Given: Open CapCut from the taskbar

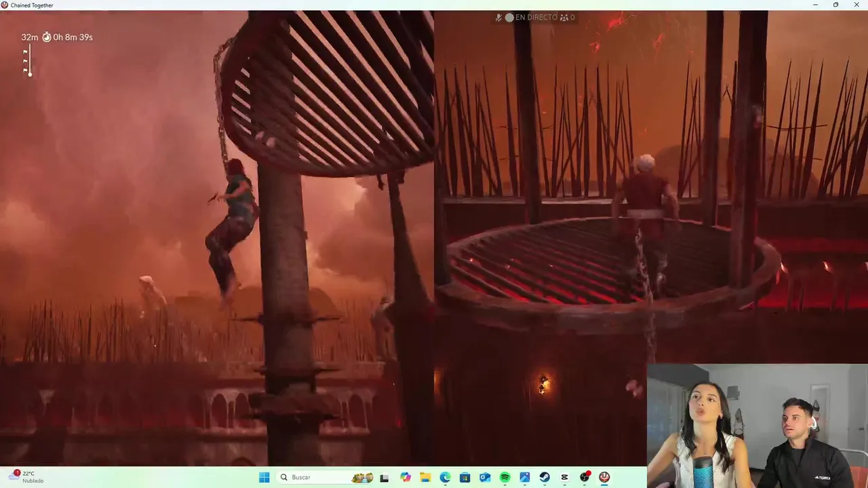Looking at the screenshot, I should click(564, 477).
